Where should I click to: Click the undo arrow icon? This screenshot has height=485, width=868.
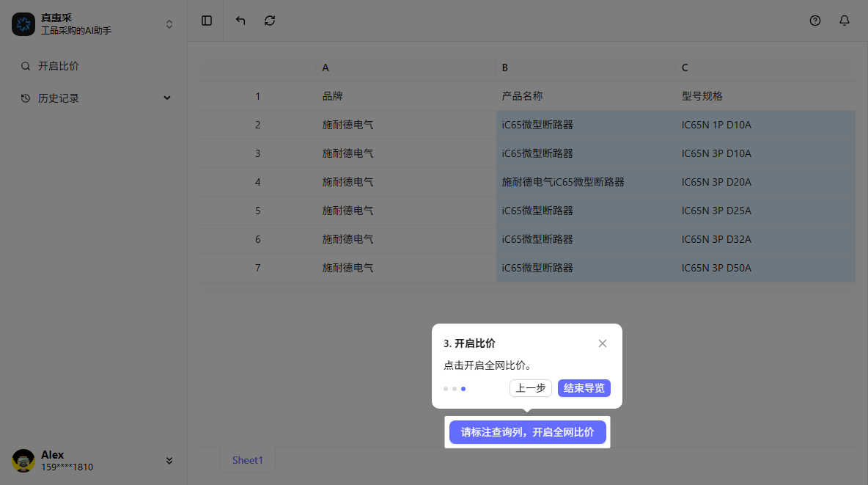(x=240, y=21)
